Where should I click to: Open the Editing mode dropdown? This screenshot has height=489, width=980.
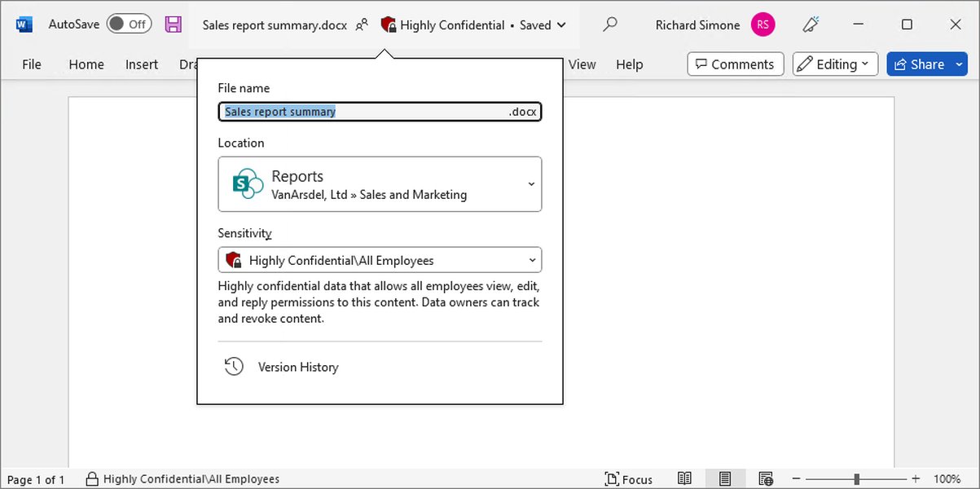[835, 64]
